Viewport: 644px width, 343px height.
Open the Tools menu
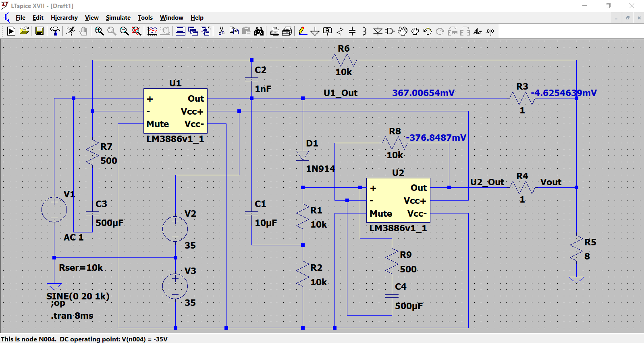(x=145, y=18)
